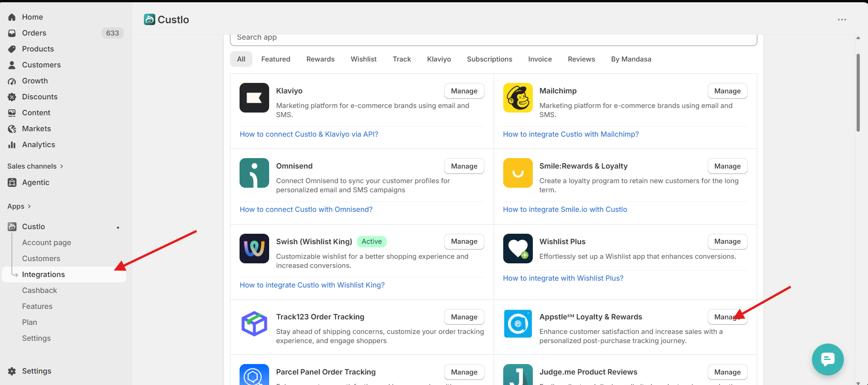Open the three-dot more actions menu
The width and height of the screenshot is (868, 385).
tap(842, 20)
